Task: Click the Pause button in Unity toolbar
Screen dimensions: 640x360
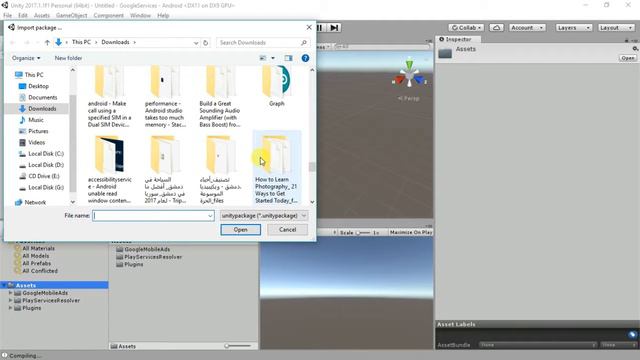Action: click(x=320, y=28)
